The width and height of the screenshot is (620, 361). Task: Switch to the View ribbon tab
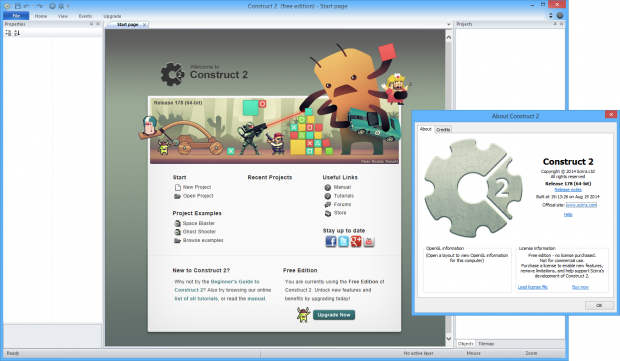[x=63, y=16]
